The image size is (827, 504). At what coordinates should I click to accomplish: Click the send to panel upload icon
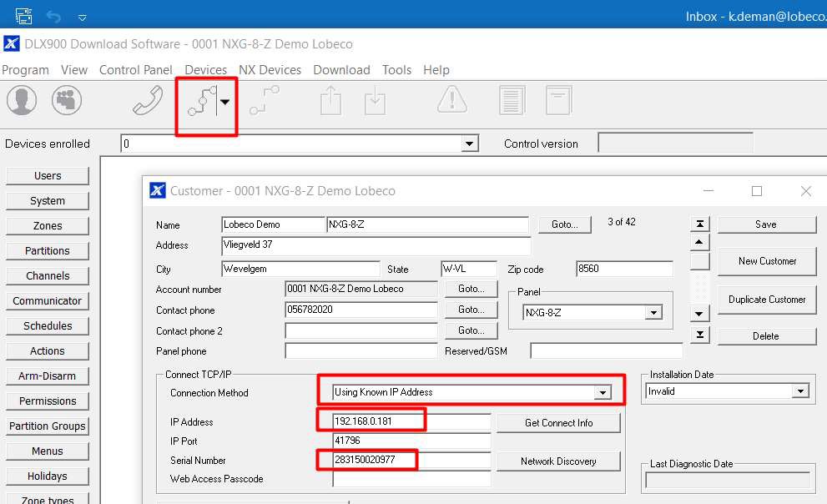[x=330, y=100]
